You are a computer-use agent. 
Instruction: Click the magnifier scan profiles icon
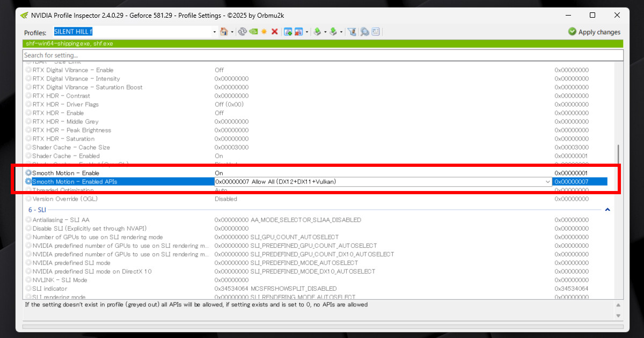(364, 32)
